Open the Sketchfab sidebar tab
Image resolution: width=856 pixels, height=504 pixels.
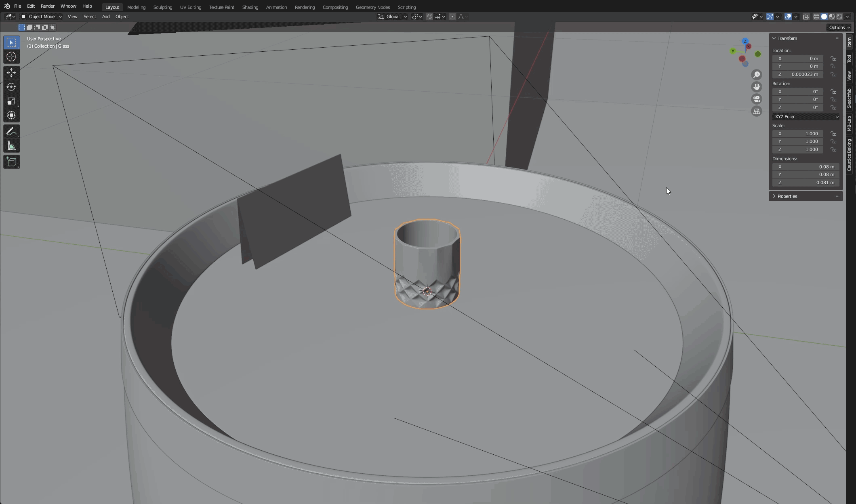pos(849,99)
